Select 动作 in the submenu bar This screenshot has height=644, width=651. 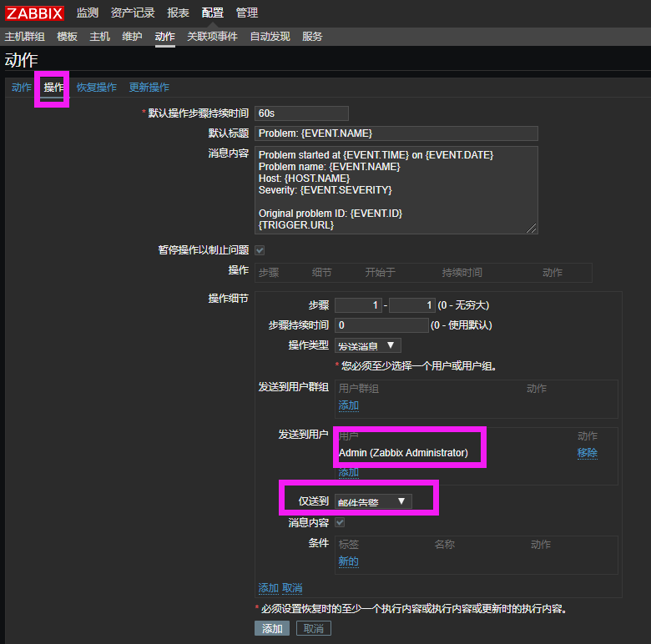164,37
